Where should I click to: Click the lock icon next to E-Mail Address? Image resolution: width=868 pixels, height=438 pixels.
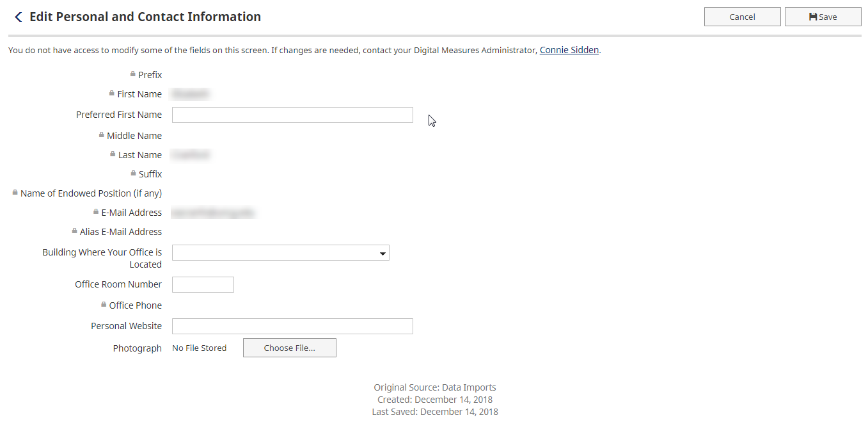pos(96,212)
